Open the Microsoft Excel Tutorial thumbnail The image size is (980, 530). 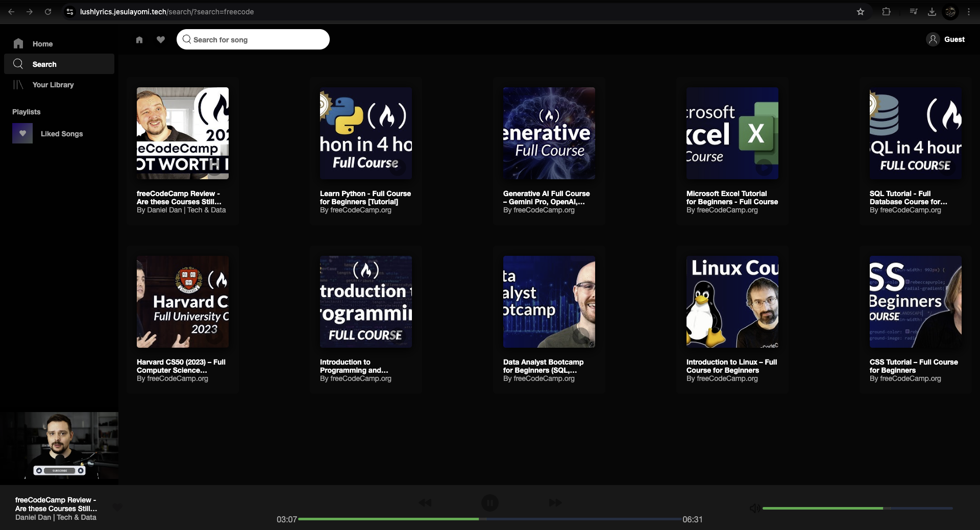(732, 133)
